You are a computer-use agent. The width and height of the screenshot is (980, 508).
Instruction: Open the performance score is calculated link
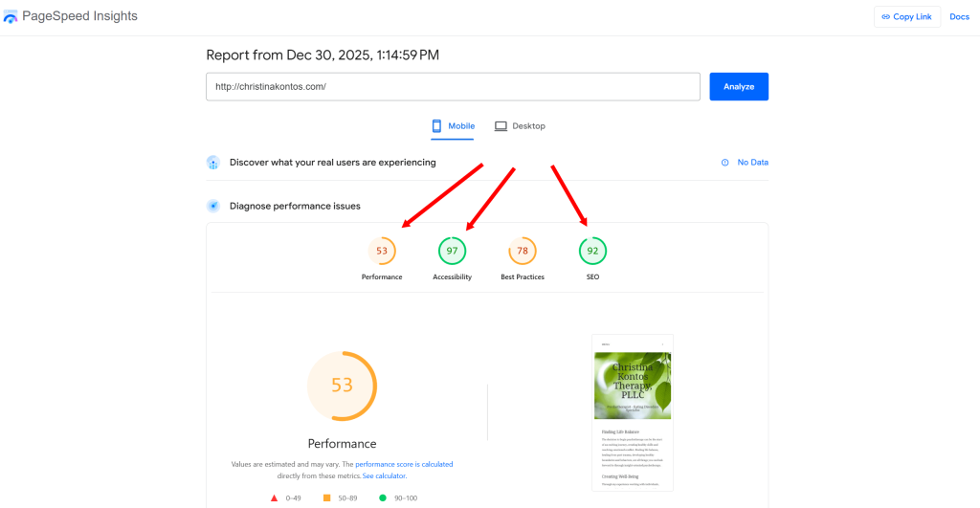(x=404, y=464)
